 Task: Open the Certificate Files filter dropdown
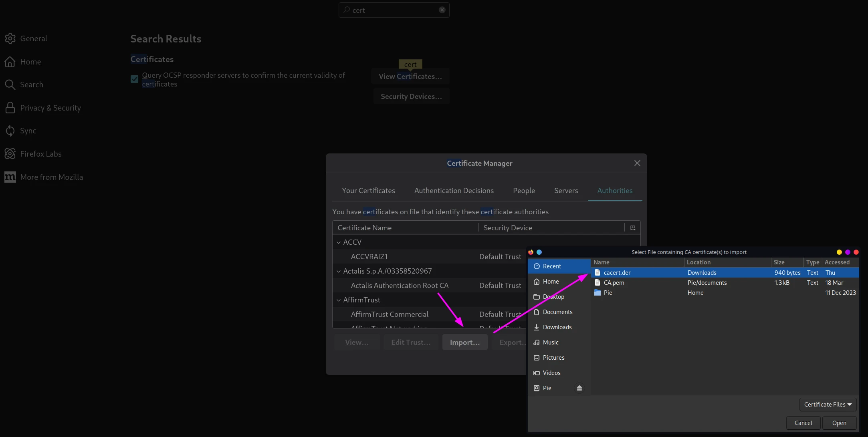click(x=828, y=405)
